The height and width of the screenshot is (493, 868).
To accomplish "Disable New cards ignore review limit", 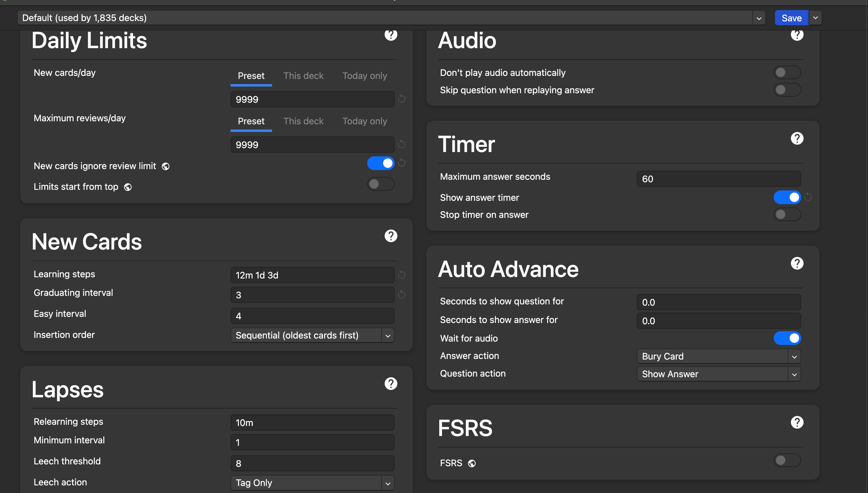I will pos(380,163).
